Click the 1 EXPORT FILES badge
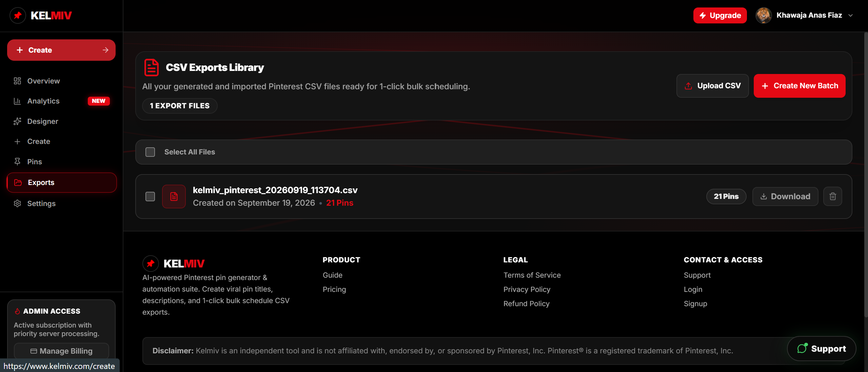 (x=180, y=106)
